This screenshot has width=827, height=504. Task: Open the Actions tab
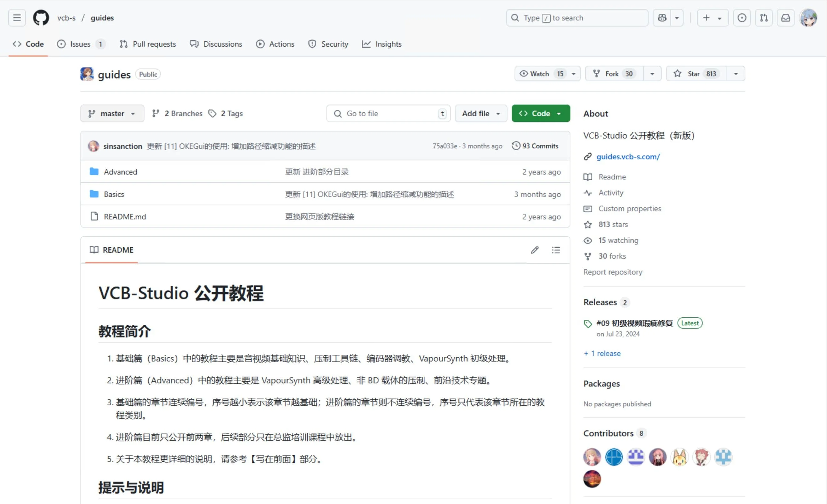click(275, 44)
